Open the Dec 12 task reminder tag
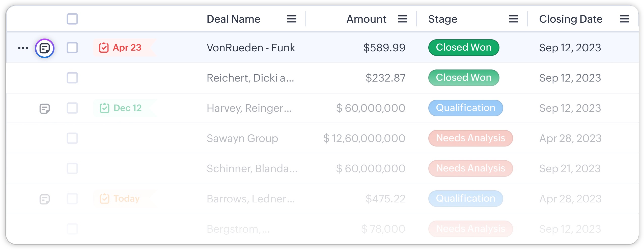644x250 pixels. 121,108
